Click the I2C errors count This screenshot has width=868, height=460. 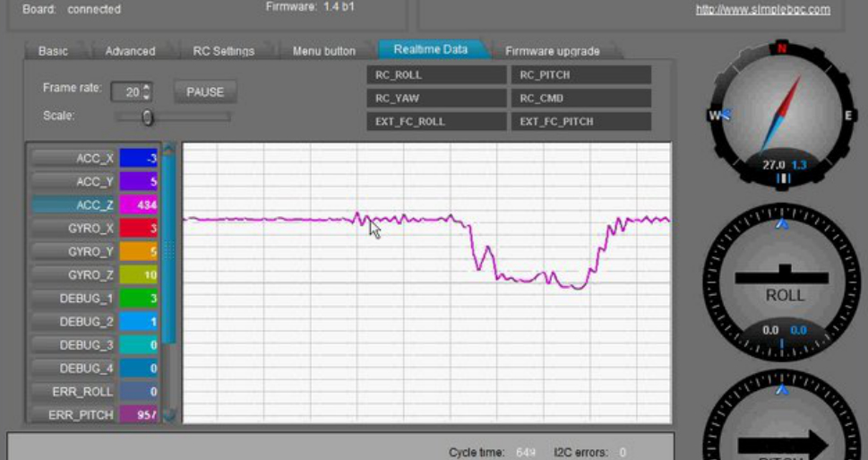pyautogui.click(x=623, y=452)
